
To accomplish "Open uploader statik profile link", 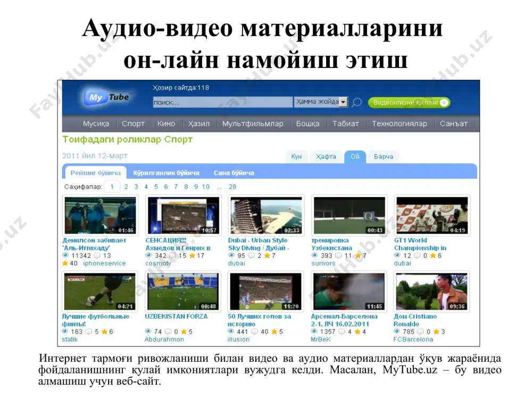I will click(x=70, y=339).
